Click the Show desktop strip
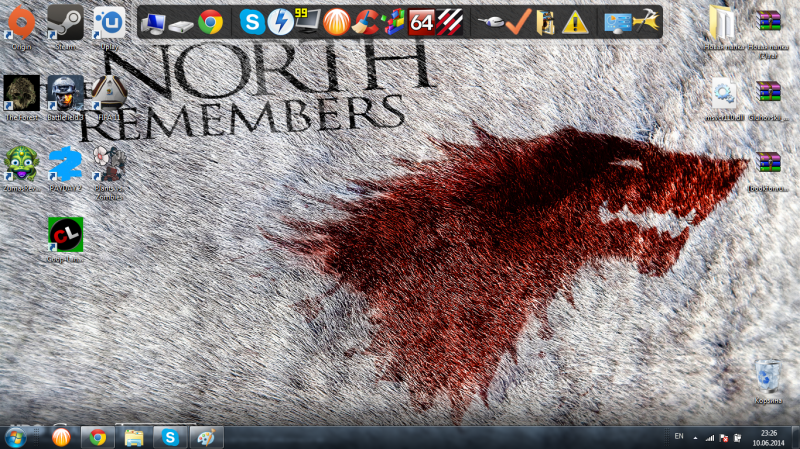The image size is (800, 449). pos(796,438)
